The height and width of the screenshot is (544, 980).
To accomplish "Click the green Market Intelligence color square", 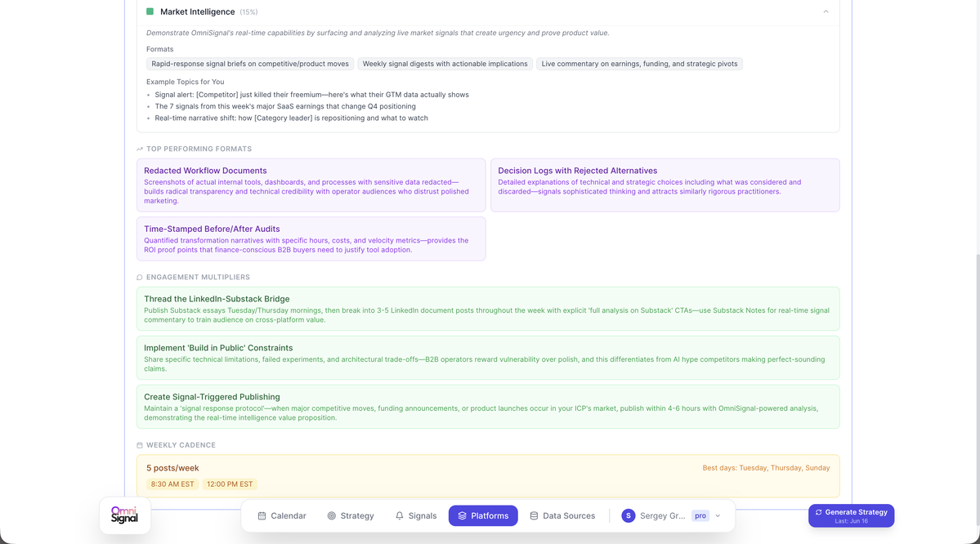I will (150, 12).
